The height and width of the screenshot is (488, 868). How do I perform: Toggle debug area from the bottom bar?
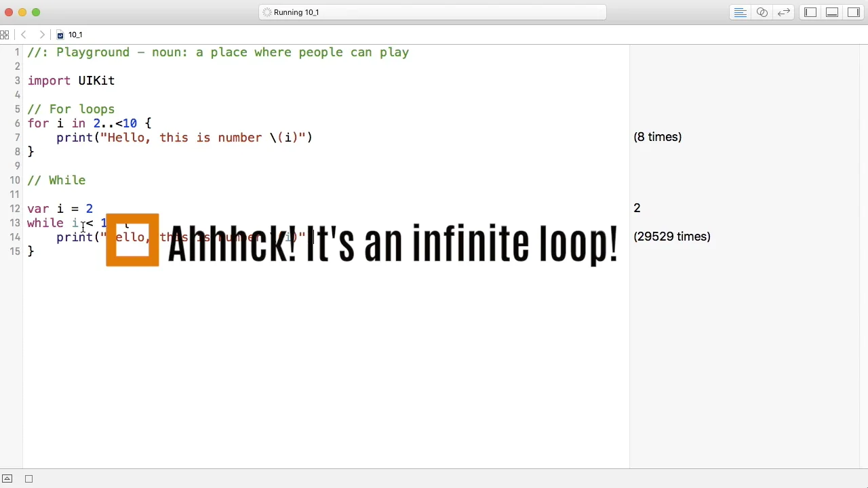click(x=7, y=479)
